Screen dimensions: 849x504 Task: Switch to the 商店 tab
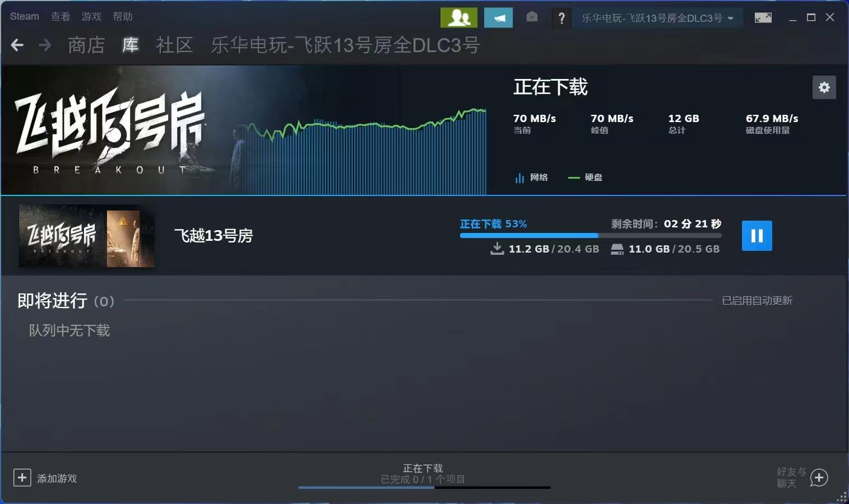click(x=86, y=45)
